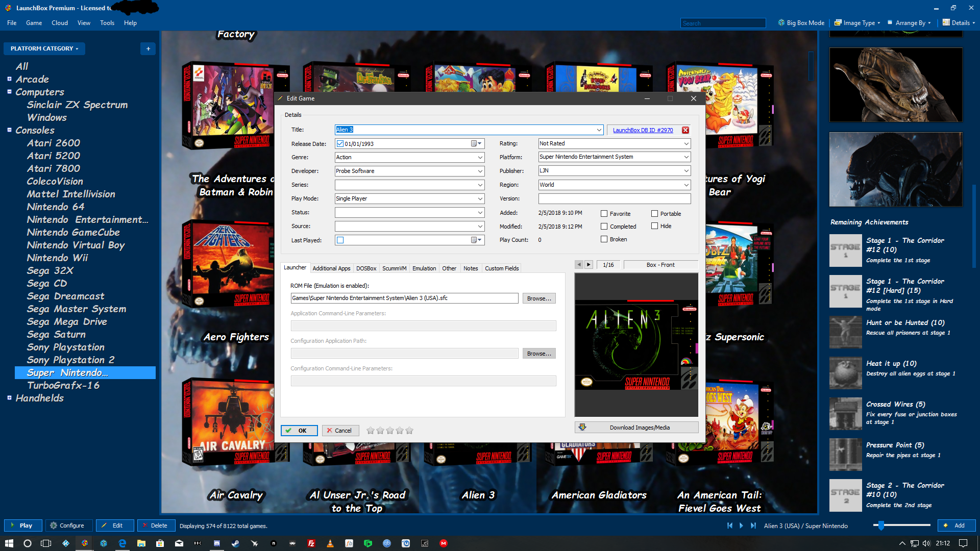Show next image in Edit Game

pos(589,265)
